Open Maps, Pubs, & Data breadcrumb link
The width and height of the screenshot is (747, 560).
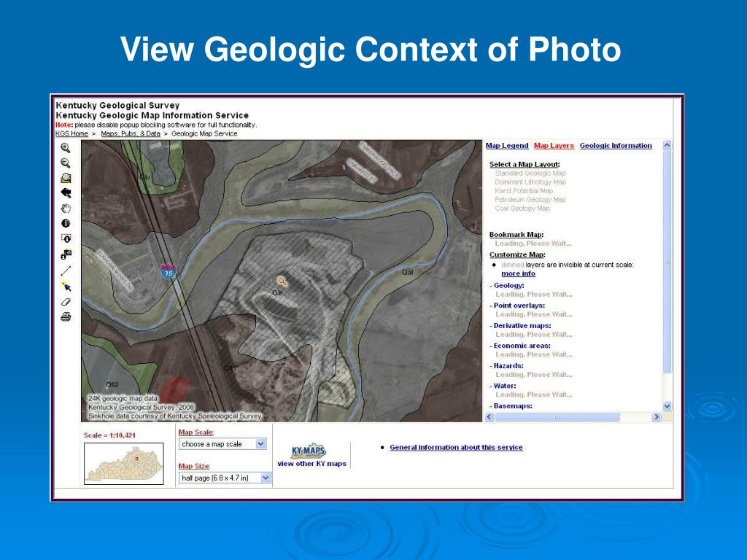pos(131,134)
